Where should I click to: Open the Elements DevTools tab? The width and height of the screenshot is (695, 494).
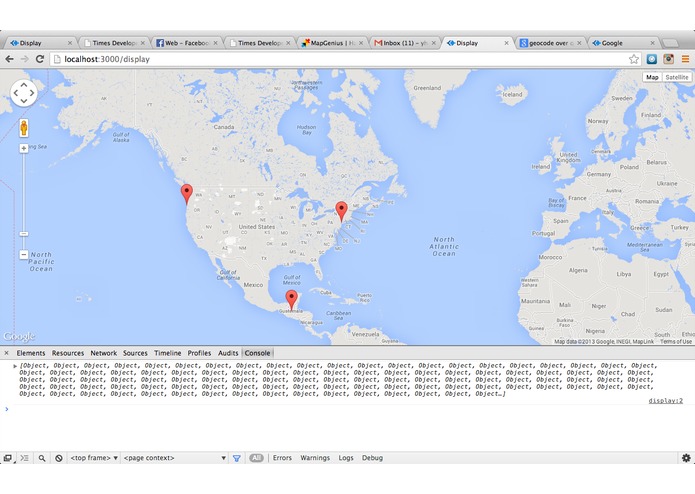point(31,353)
